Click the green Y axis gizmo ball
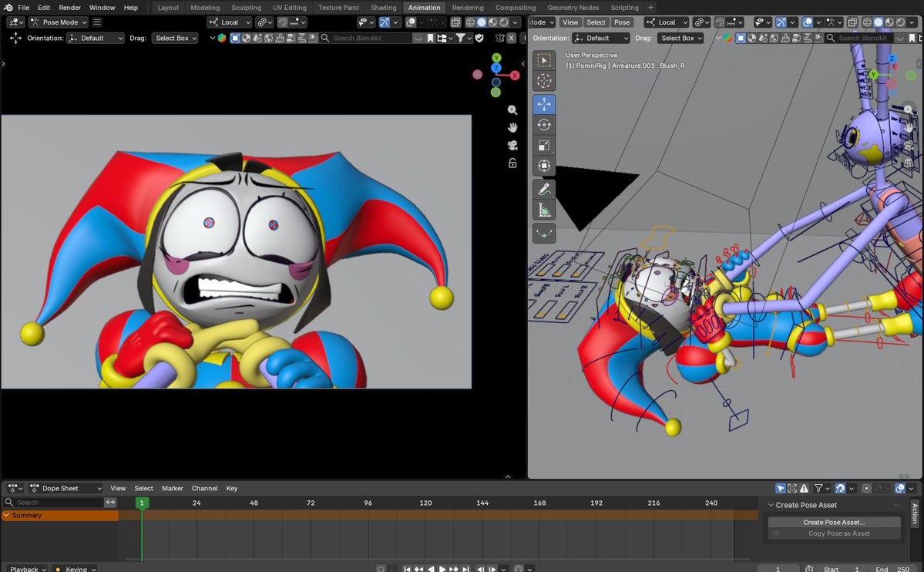The height and width of the screenshot is (572, 924). pos(497,58)
